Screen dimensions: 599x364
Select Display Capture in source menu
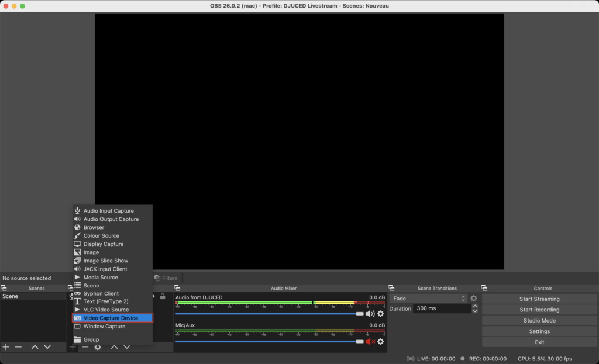point(103,244)
